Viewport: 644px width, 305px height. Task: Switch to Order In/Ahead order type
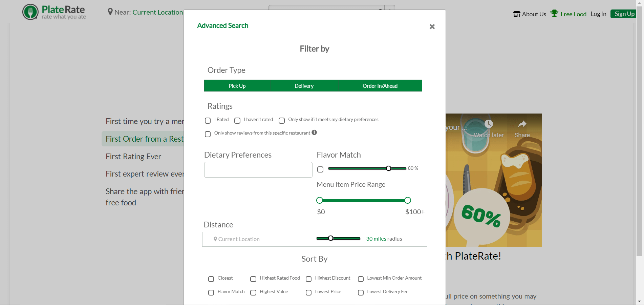380,86
